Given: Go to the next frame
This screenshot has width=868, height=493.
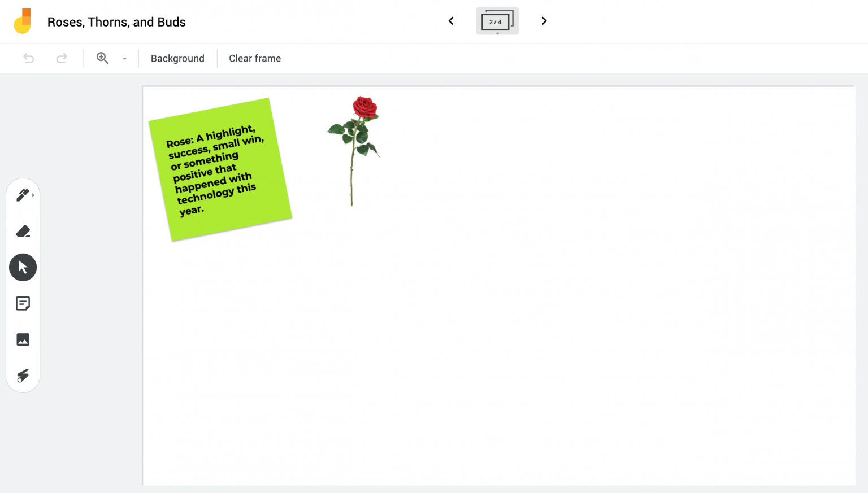Looking at the screenshot, I should 544,21.
